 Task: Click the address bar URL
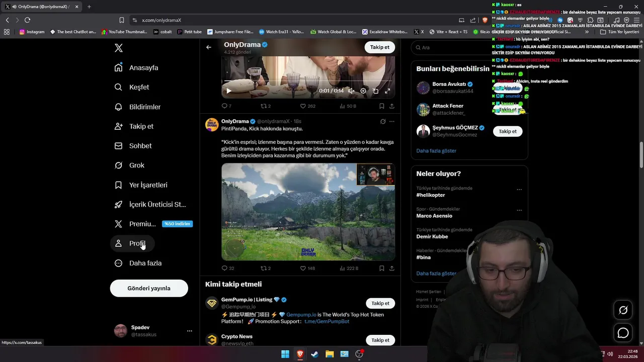coord(162,20)
